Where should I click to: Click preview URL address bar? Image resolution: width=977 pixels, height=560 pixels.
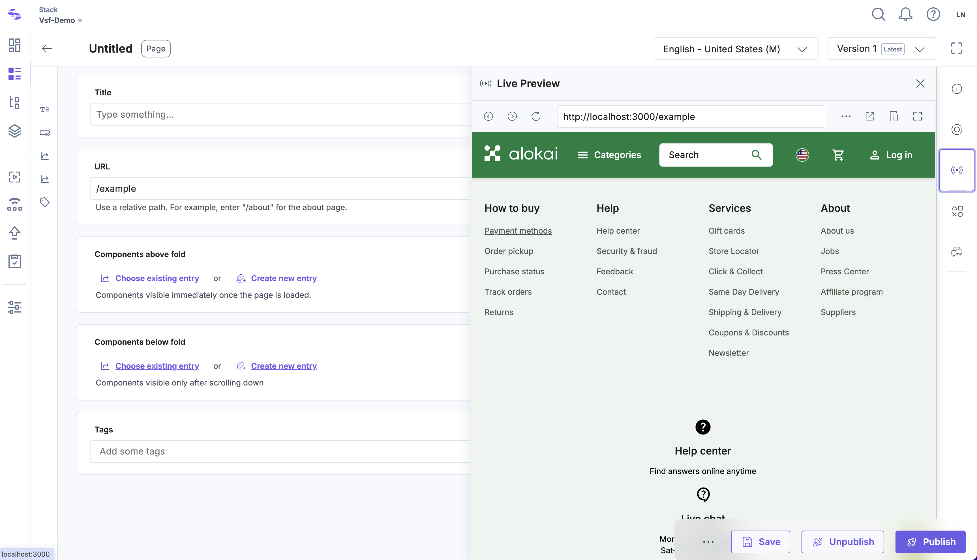coord(691,117)
